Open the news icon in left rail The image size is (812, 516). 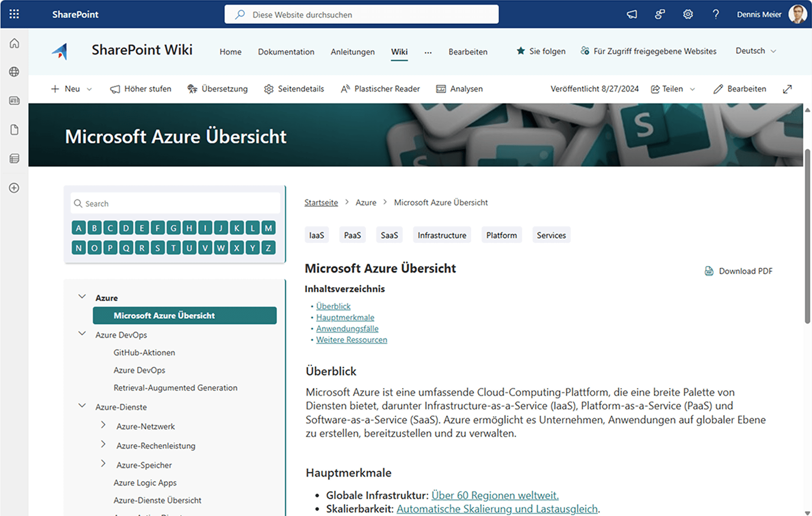(x=14, y=100)
